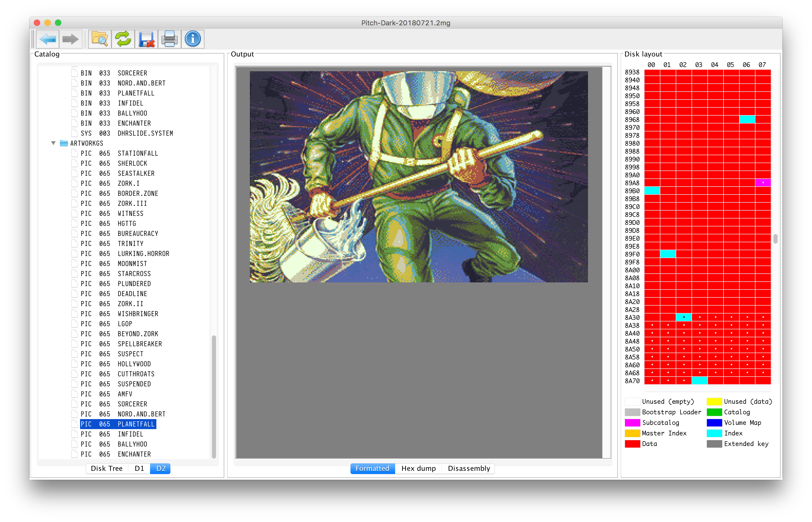Viewport: 812px width, 522px height.
Task: Click the gray forward arrow toolbar icon
Action: point(71,39)
